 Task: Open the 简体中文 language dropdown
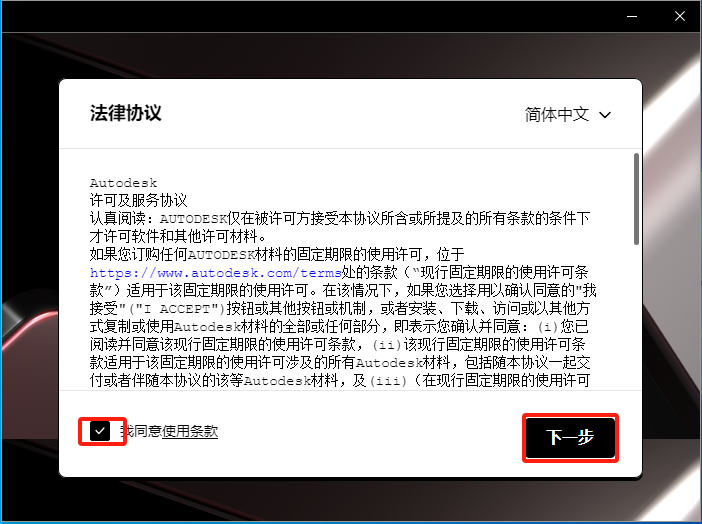(567, 115)
